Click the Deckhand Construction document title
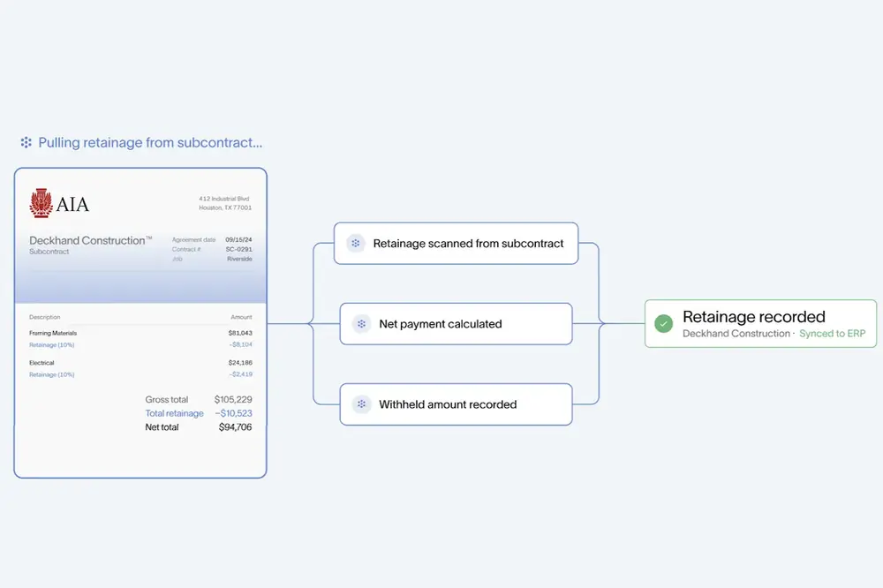Viewport: 883px width, 588px height. click(91, 240)
